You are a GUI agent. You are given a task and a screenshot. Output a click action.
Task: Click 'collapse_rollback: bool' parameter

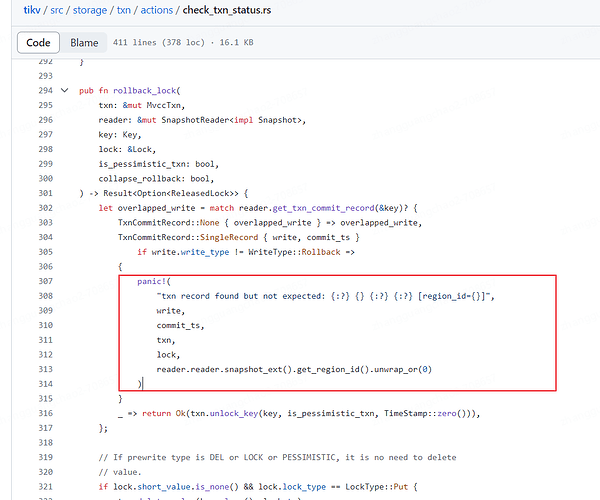(154, 179)
